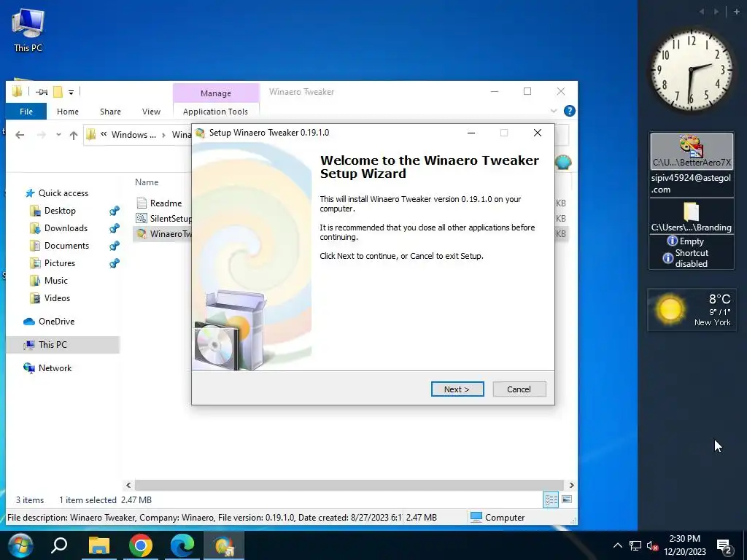
Task: Click the New York weather gadget
Action: pyautogui.click(x=692, y=309)
